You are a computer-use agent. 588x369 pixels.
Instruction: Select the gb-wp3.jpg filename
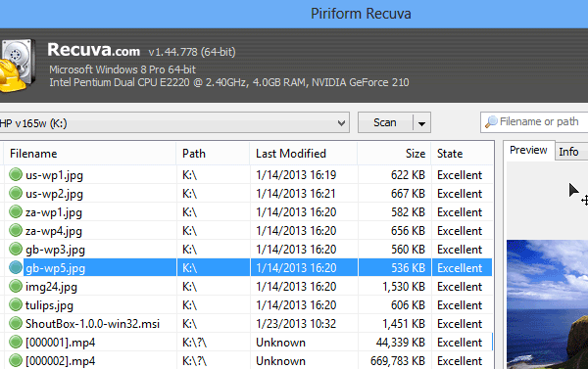pyautogui.click(x=55, y=250)
